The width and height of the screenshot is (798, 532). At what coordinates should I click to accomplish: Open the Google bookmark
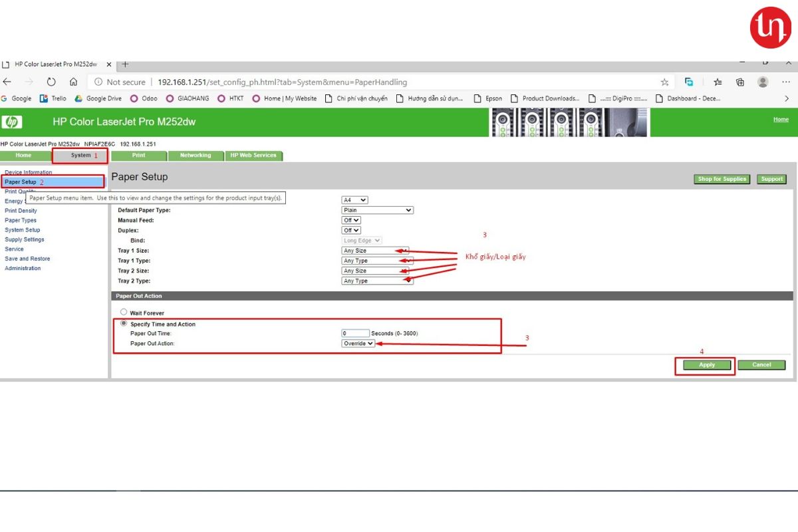[16, 98]
